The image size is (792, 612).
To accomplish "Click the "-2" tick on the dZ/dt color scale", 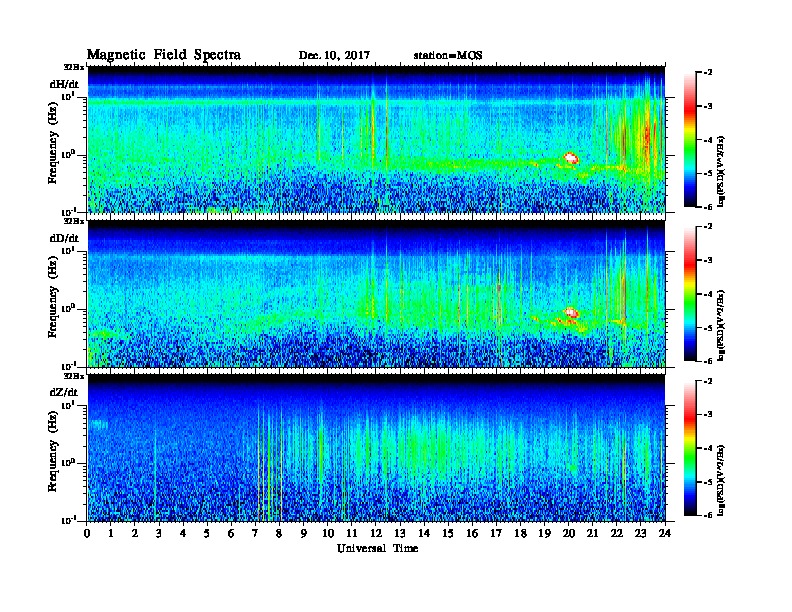I will pyautogui.click(x=708, y=381).
